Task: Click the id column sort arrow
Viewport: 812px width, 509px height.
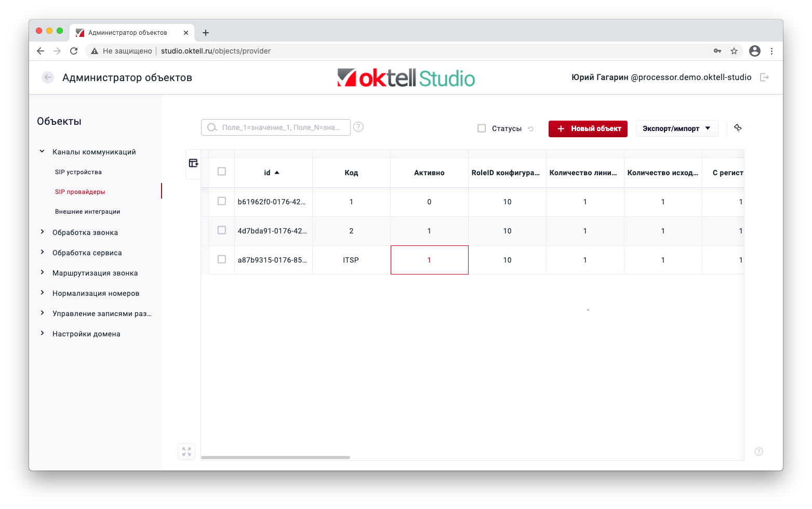Action: [x=277, y=173]
